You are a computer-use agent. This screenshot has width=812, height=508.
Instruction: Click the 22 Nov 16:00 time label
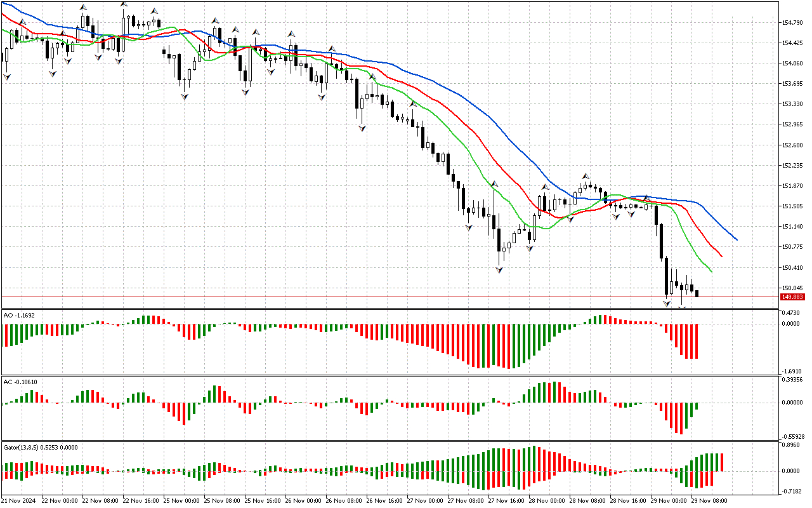[141, 501]
